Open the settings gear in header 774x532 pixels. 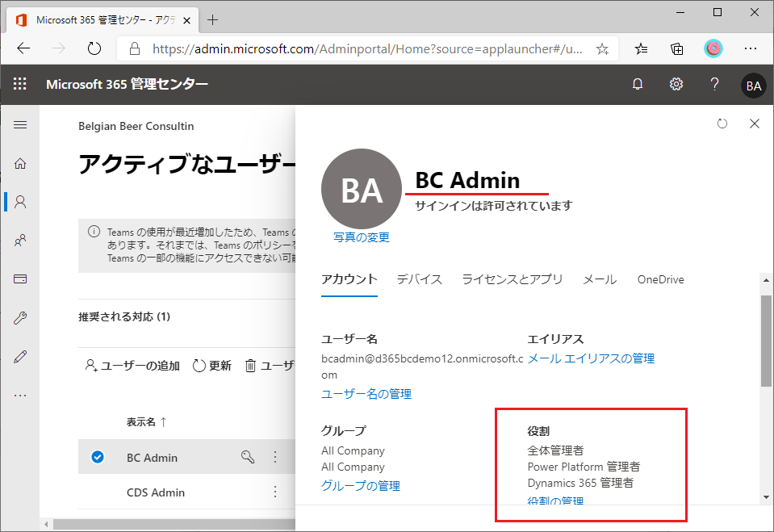pyautogui.click(x=676, y=85)
